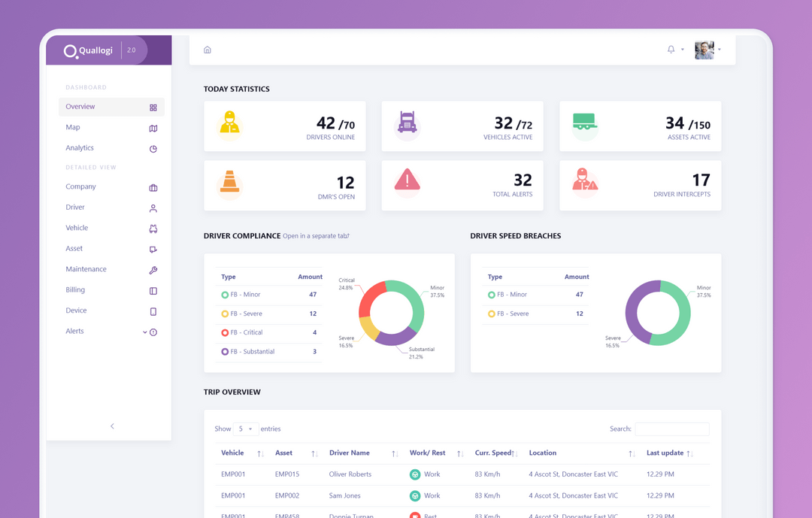Collapse the sidebar with the arrow button
Viewport: 812px width, 518px height.
pos(112,426)
